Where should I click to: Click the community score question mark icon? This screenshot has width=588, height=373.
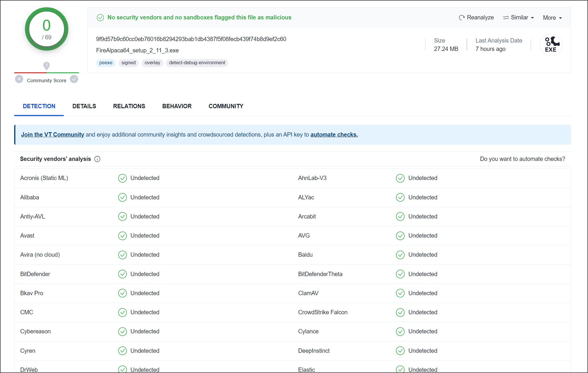pos(46,65)
